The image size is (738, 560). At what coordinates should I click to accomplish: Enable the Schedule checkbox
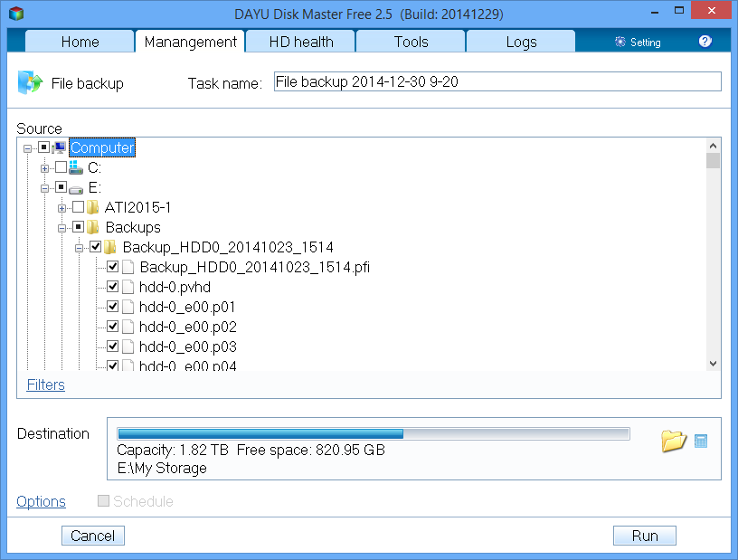click(103, 500)
